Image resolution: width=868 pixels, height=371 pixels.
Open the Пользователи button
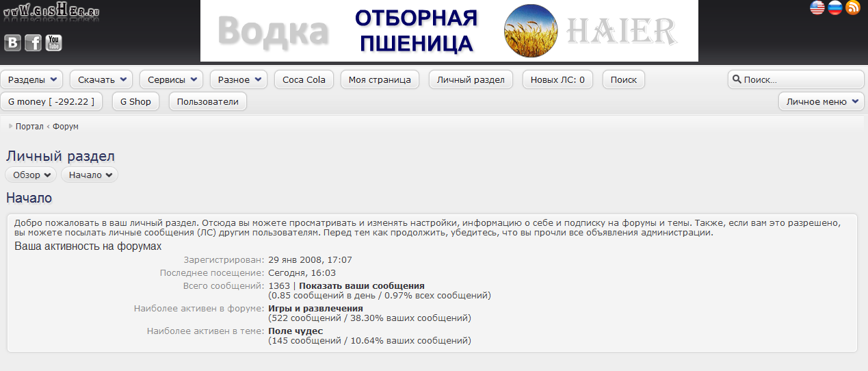[207, 102]
